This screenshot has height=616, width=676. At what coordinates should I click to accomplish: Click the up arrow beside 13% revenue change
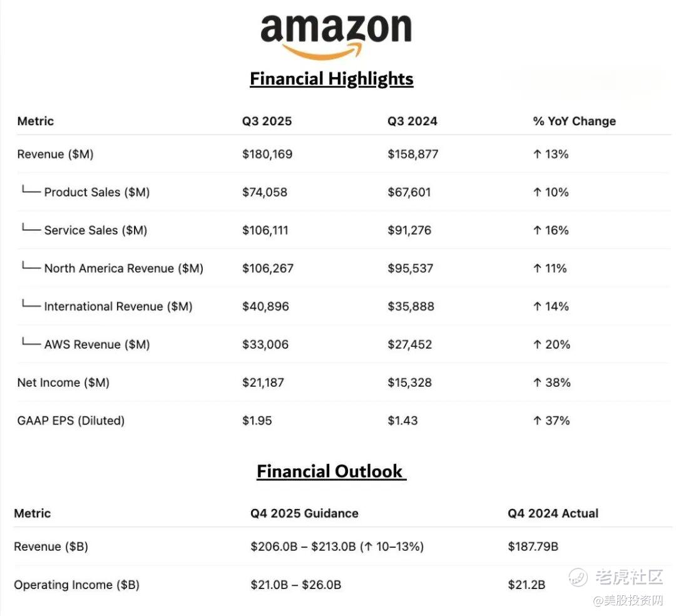point(537,154)
